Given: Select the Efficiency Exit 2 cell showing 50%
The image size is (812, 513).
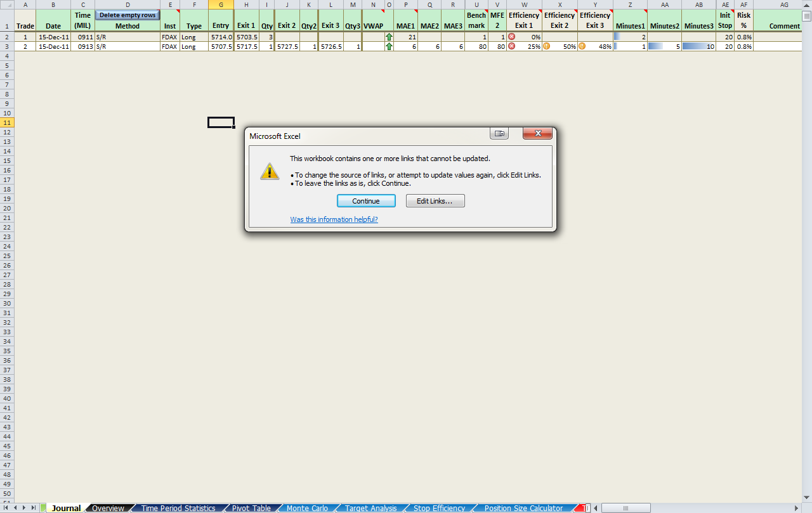Looking at the screenshot, I should [560, 46].
